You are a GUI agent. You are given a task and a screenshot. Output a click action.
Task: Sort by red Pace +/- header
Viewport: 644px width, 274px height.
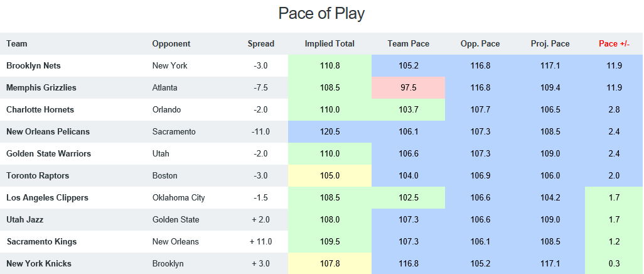click(x=614, y=43)
